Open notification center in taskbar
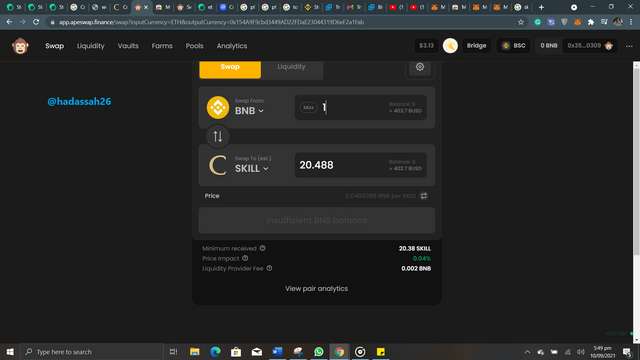 pos(627,352)
